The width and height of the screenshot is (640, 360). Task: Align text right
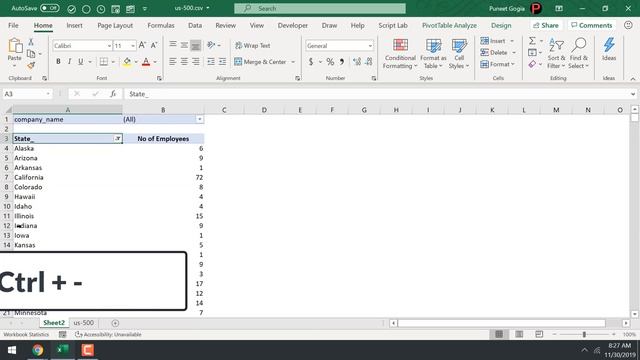click(x=196, y=62)
